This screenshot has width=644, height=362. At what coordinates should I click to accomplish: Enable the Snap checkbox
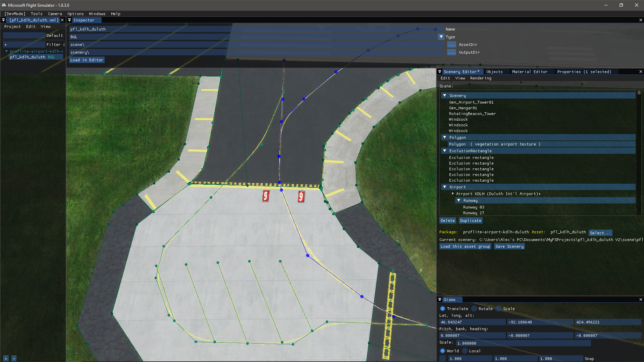(443, 359)
